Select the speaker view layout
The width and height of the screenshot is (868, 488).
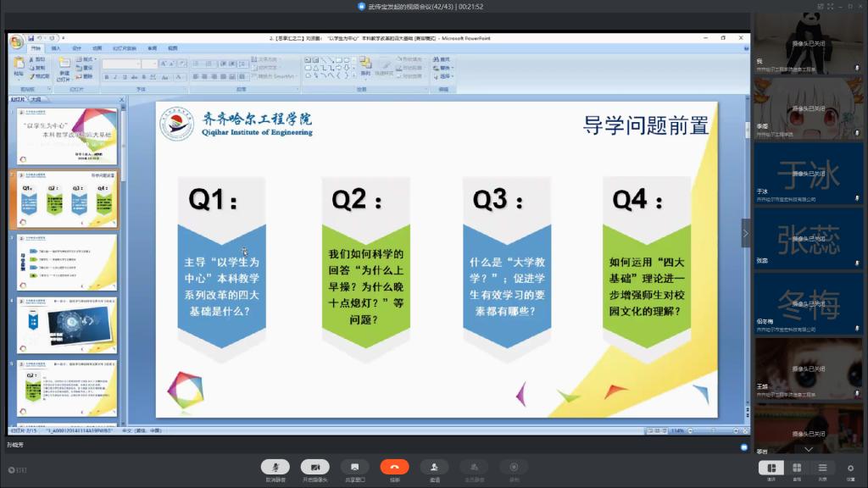click(771, 468)
